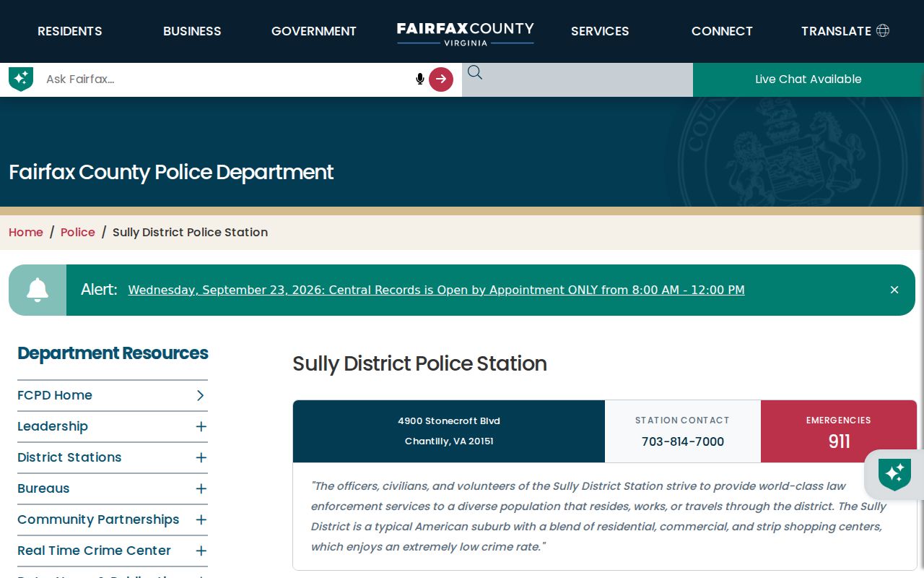This screenshot has width=924, height=578.
Task: Activate the microphone voice input icon
Action: (420, 79)
